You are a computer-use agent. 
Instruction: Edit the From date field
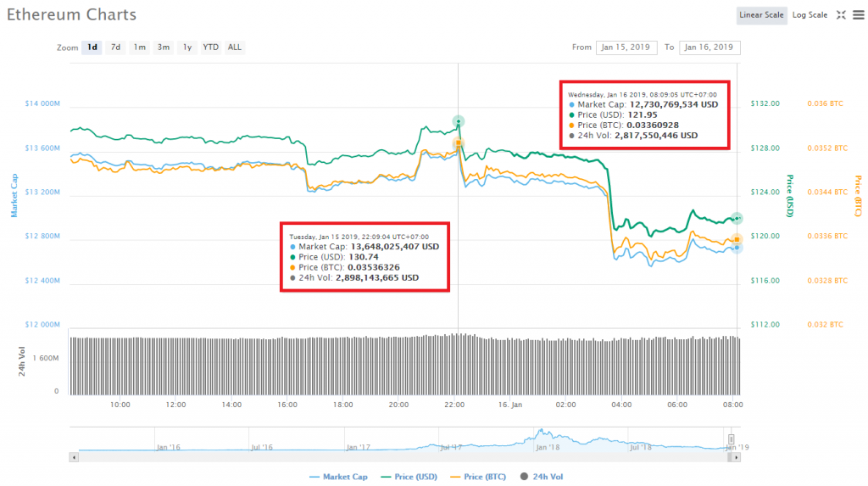(x=626, y=47)
